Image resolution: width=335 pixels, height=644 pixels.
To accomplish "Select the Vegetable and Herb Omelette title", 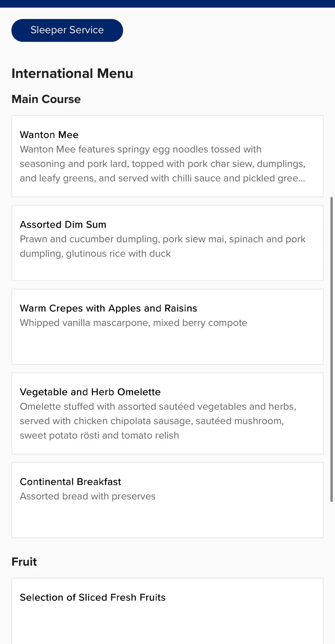I will click(x=90, y=392).
